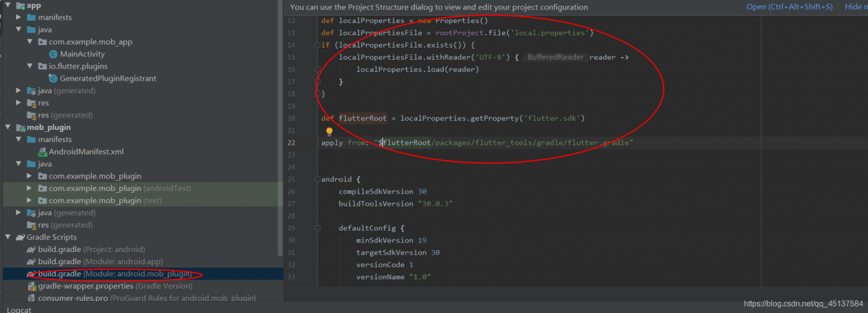Click the flutter.gradle path string on line 22
Viewport: 868px width, 313px height.
coord(504,143)
